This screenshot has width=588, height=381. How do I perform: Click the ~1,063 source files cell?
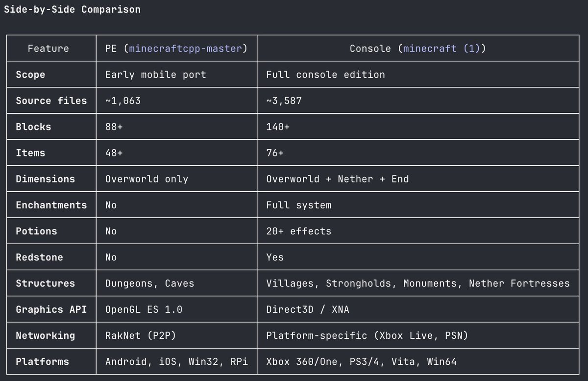pos(123,101)
